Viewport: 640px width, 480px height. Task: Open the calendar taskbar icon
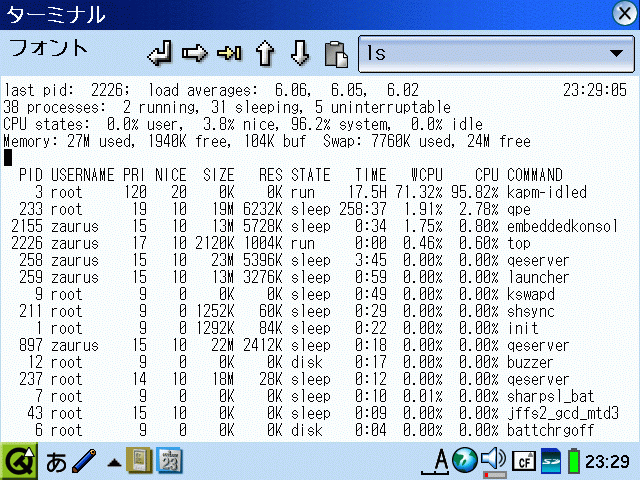169,461
